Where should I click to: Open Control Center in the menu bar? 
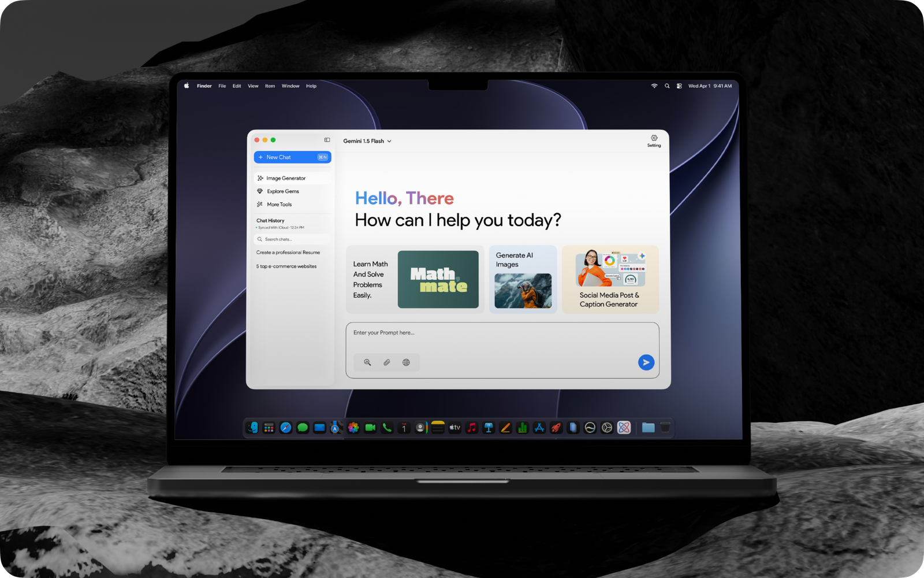[x=679, y=86]
